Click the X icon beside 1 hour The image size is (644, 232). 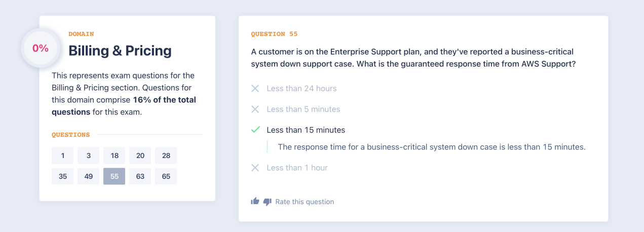pos(255,168)
